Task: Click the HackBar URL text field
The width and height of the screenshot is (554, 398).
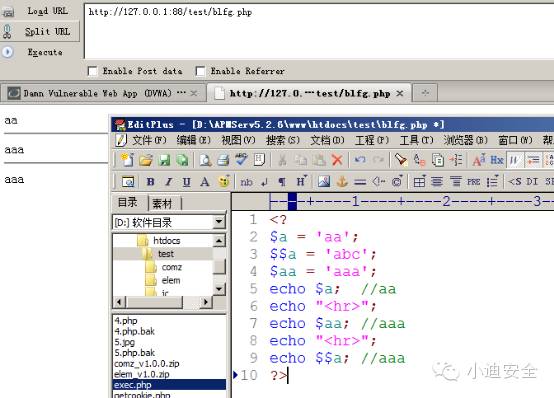Action: [319, 31]
